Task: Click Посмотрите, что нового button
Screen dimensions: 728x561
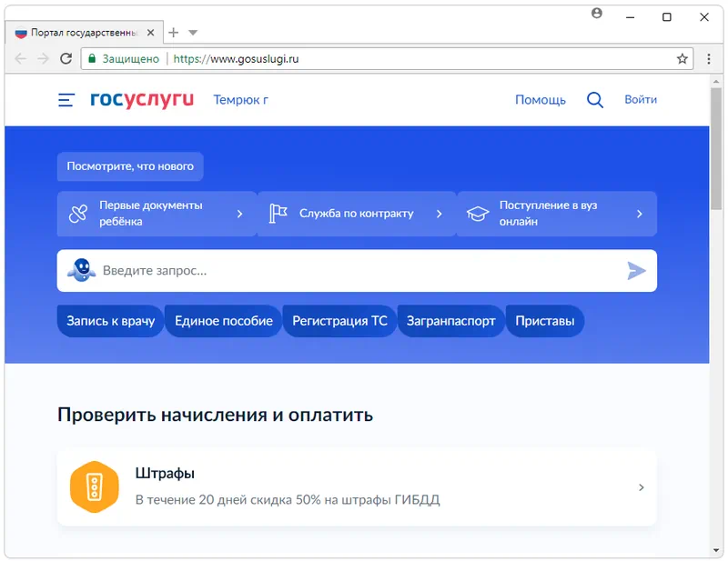Action: coord(130,166)
